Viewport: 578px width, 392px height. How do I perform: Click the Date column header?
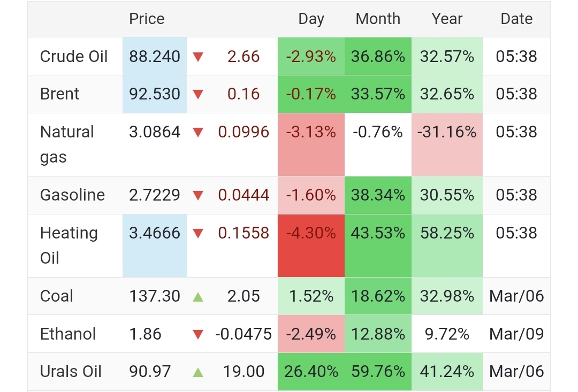pyautogui.click(x=516, y=19)
